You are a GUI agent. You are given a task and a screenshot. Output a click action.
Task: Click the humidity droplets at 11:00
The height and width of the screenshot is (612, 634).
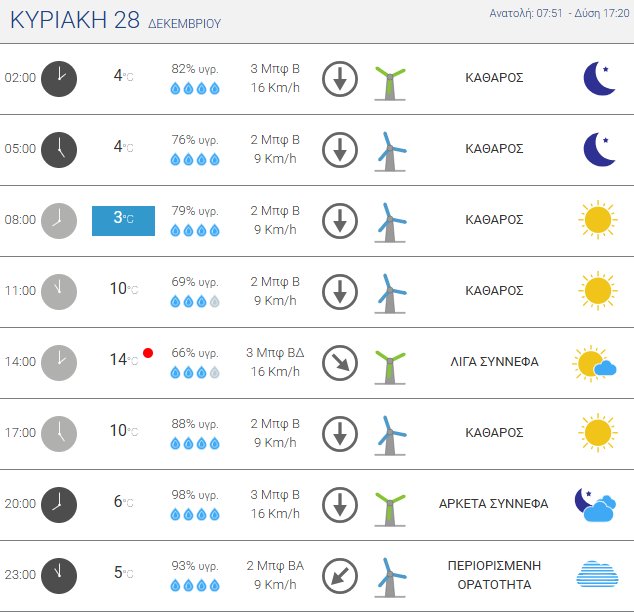[x=195, y=301]
